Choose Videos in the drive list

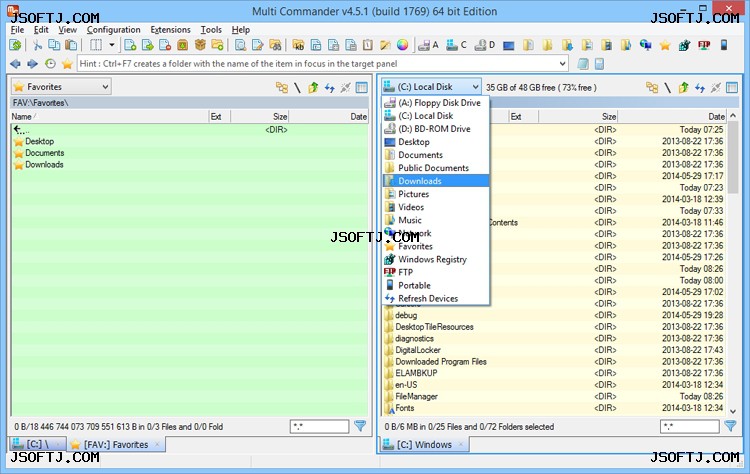[436, 207]
